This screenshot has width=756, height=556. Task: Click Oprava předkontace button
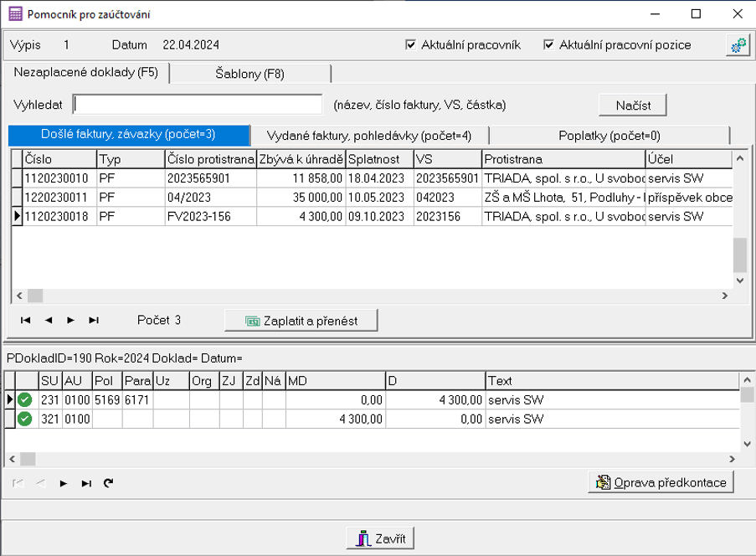point(662,482)
